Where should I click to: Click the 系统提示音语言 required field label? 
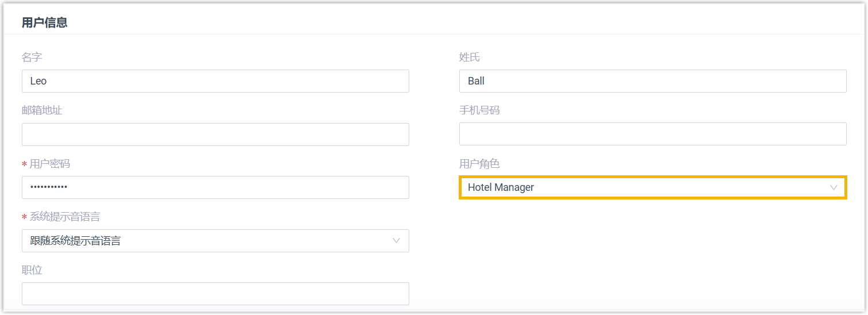tap(65, 217)
